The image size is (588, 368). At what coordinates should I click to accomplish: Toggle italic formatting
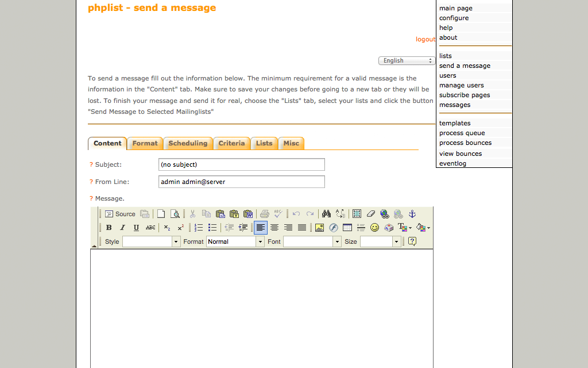point(122,228)
